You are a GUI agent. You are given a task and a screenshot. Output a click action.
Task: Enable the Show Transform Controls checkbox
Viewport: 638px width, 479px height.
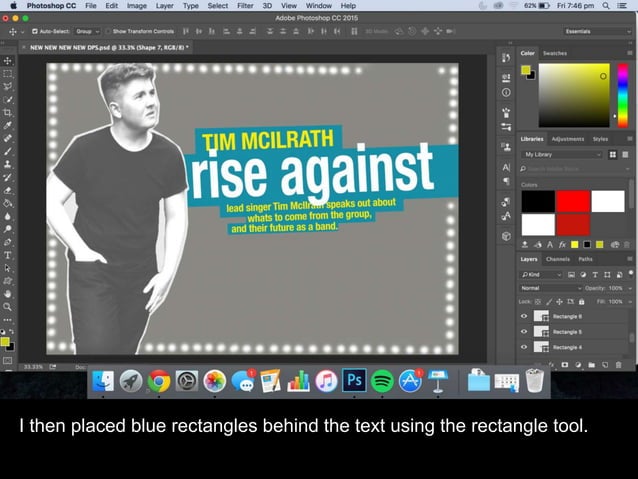pos(108,31)
